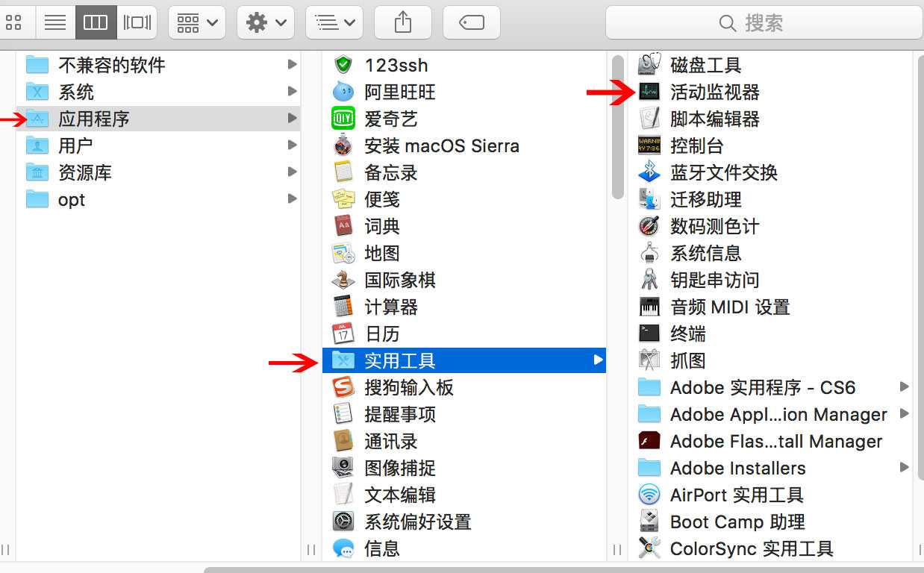Select the 备忘录 Notes icon
This screenshot has width=924, height=573.
pyautogui.click(x=343, y=172)
